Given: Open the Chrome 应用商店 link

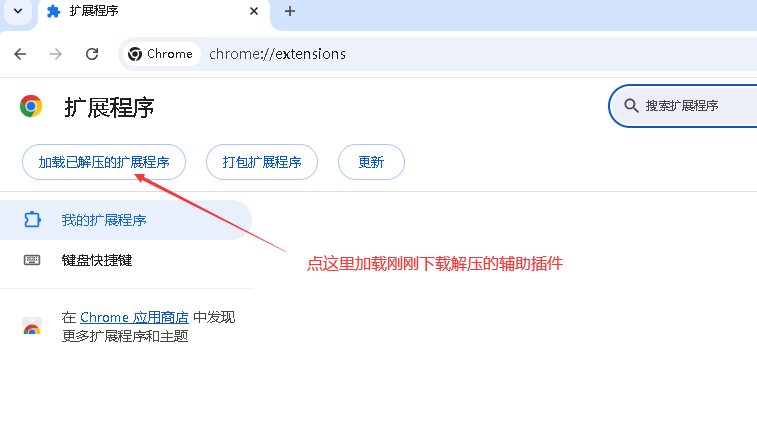Looking at the screenshot, I should click(134, 317).
